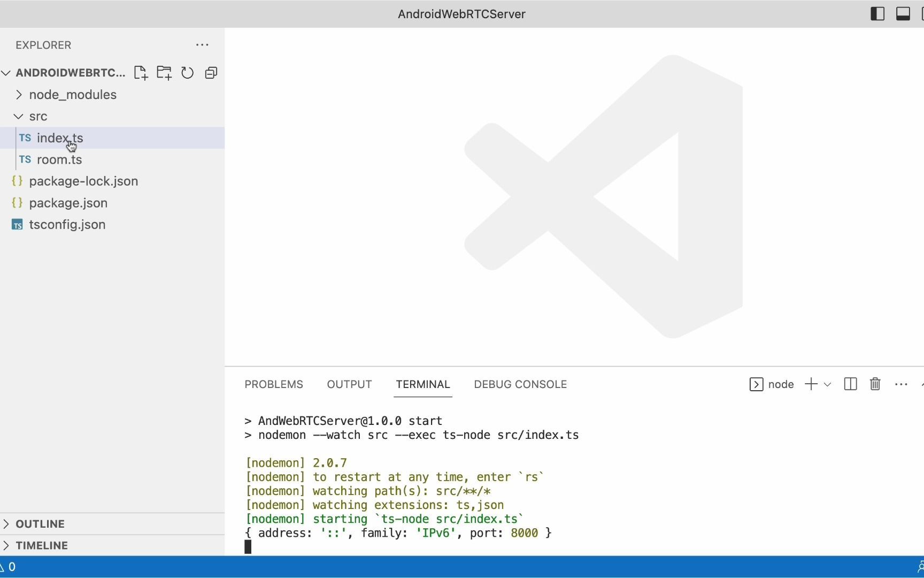The height and width of the screenshot is (578, 924).
Task: Switch to the PROBLEMS tab
Action: point(274,384)
